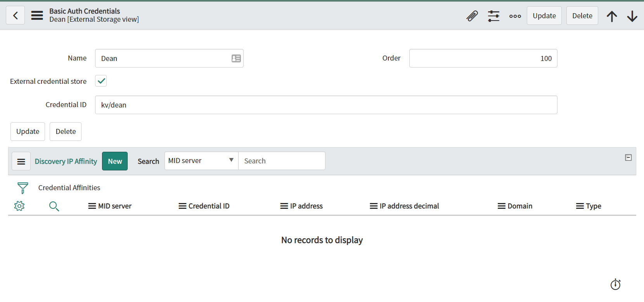Go to previous record up arrow
Viewport: 644px width, 302px height.
612,16
